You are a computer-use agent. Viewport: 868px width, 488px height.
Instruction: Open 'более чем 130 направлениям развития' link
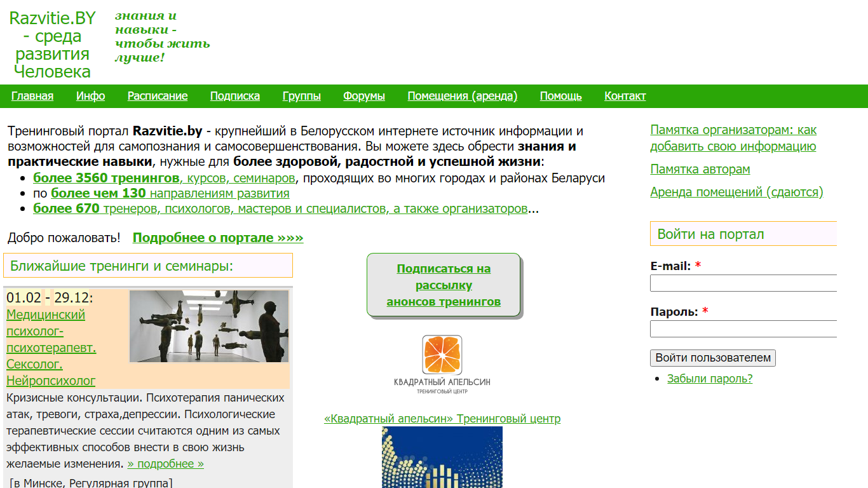[170, 193]
